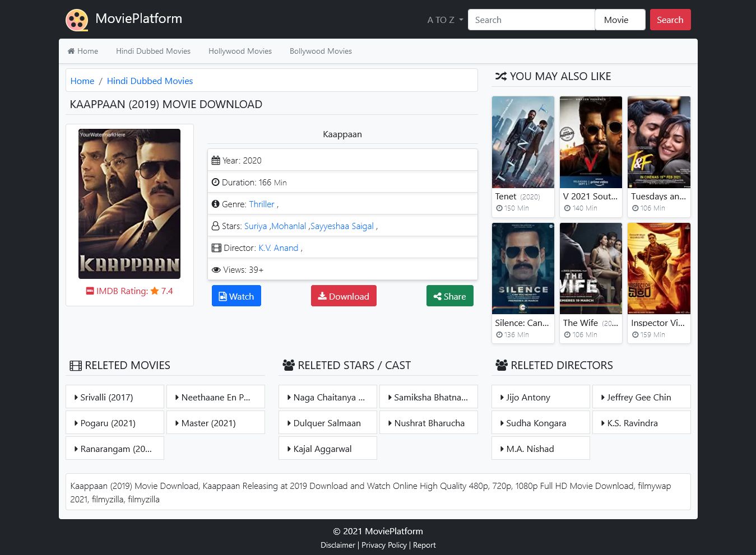This screenshot has width=756, height=555.
Task: Click the star icon in IMDB rating
Action: coord(155,291)
